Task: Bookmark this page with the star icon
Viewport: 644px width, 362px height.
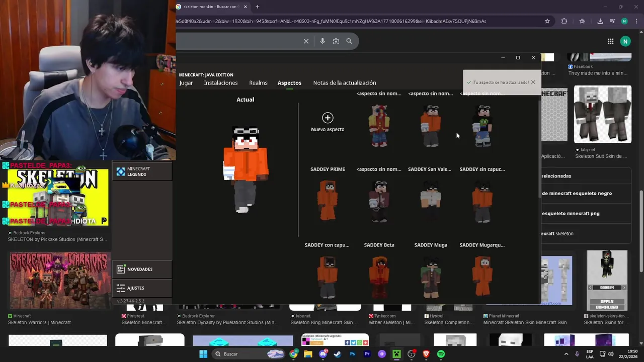Action: 547,21
